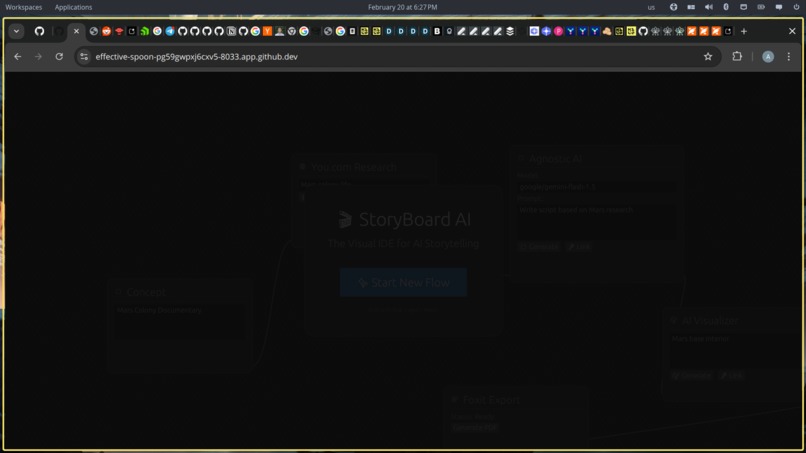Click the 'Mars Colony Documentary' text in Concept node
Screen dimensions: 806x453
tap(159, 311)
